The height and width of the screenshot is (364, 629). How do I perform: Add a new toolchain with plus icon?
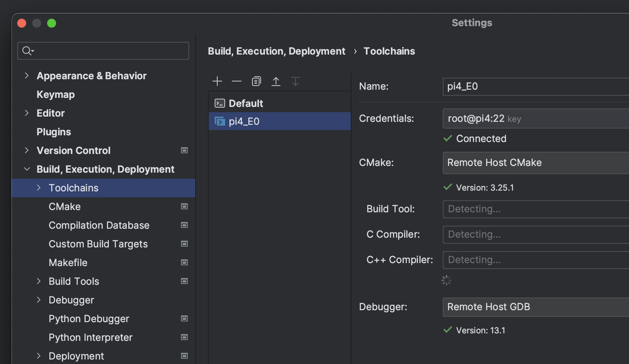point(217,81)
